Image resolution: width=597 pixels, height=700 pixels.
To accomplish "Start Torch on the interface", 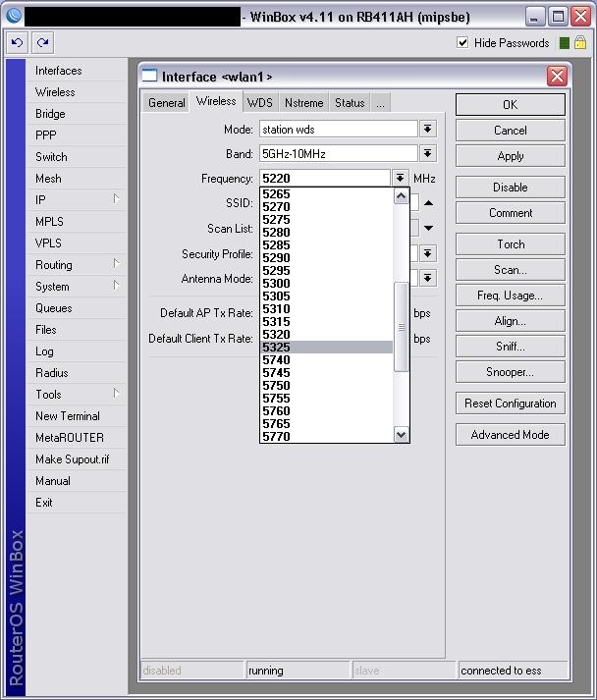I will [511, 244].
